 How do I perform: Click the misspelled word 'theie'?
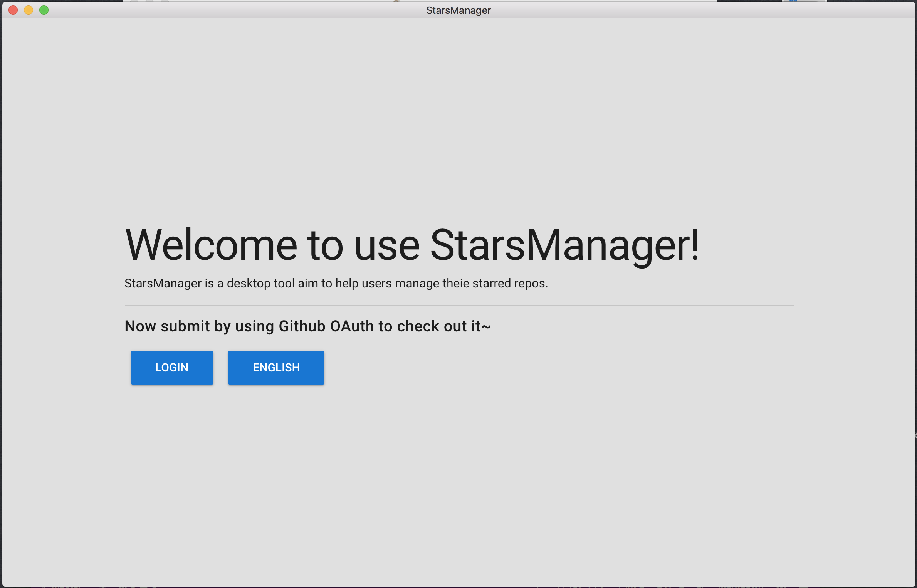coord(456,283)
